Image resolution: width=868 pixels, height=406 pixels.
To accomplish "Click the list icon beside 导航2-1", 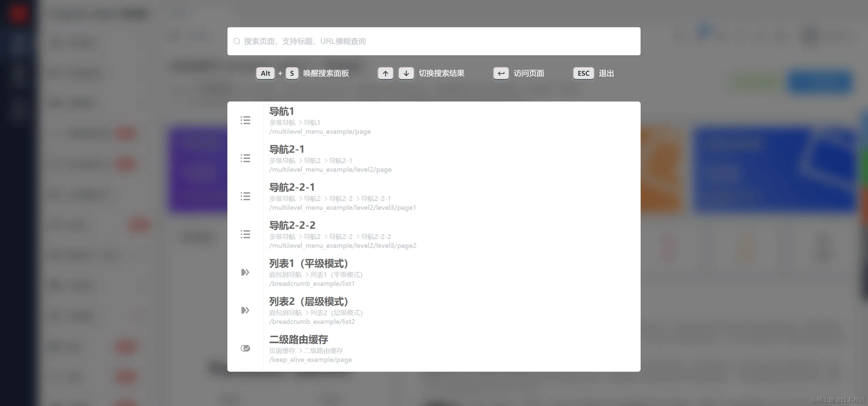I will point(245,158).
